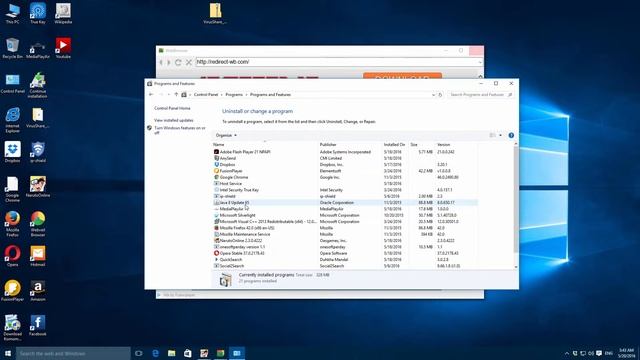Open Wikipedia desktop shortcut
This screenshot has height=360, width=640.
tap(63, 13)
